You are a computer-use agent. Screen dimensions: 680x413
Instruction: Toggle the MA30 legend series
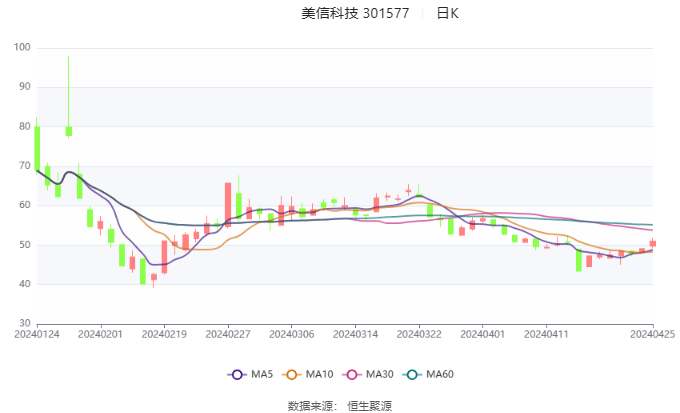tap(368, 374)
